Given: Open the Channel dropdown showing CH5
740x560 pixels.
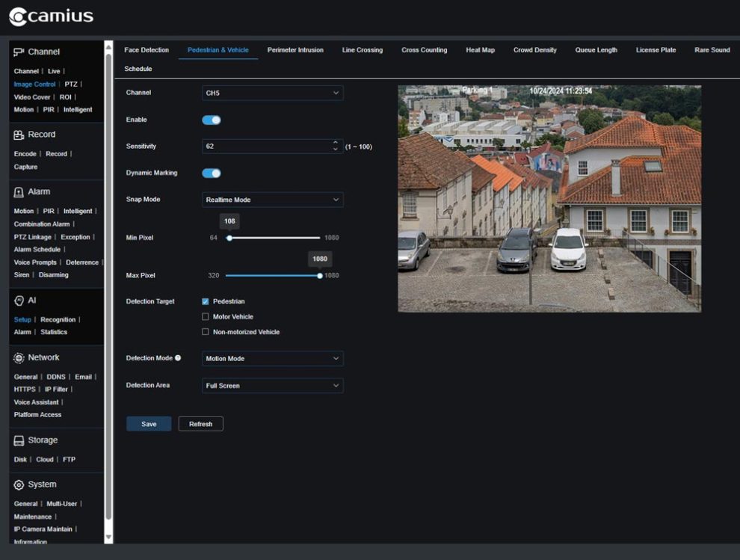Looking at the screenshot, I should click(x=271, y=93).
